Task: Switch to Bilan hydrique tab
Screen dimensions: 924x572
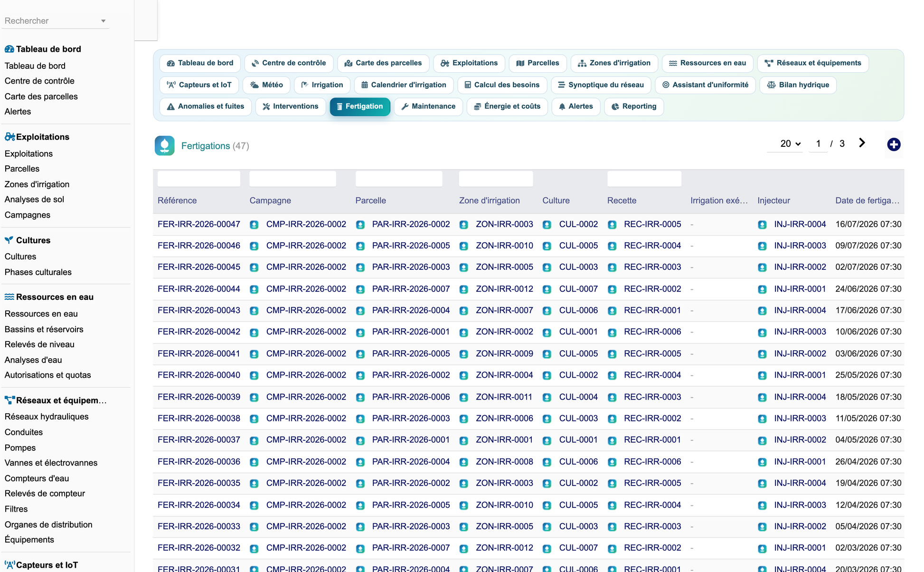Action: point(798,85)
